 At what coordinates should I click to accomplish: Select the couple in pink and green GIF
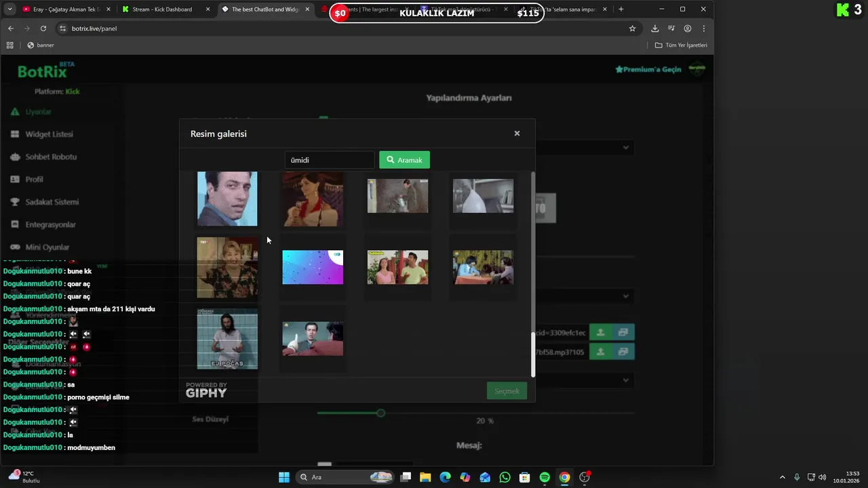tap(398, 267)
